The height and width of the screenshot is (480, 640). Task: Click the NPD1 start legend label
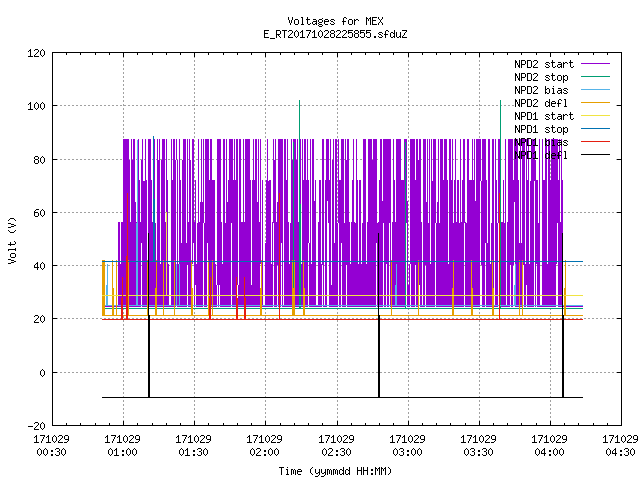[544, 116]
